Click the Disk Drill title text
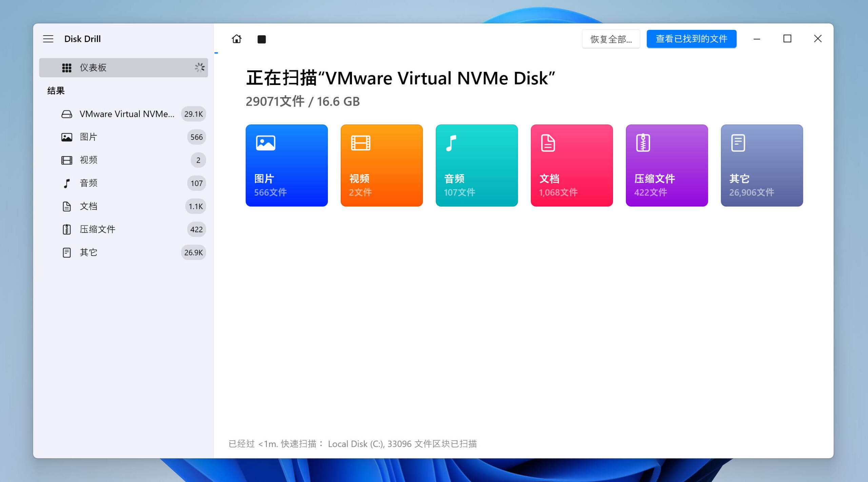868x482 pixels. point(82,39)
